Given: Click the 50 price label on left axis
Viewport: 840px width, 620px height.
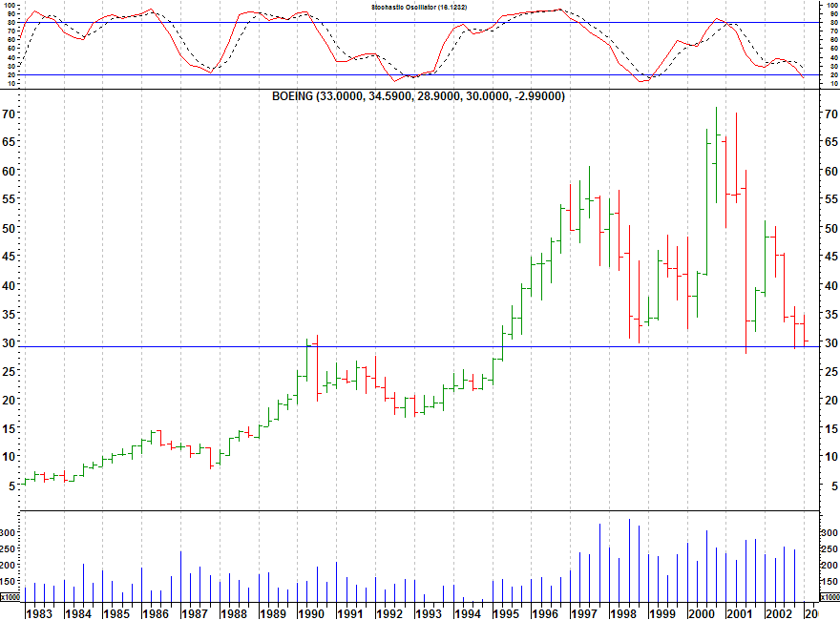Looking at the screenshot, I should (x=8, y=228).
